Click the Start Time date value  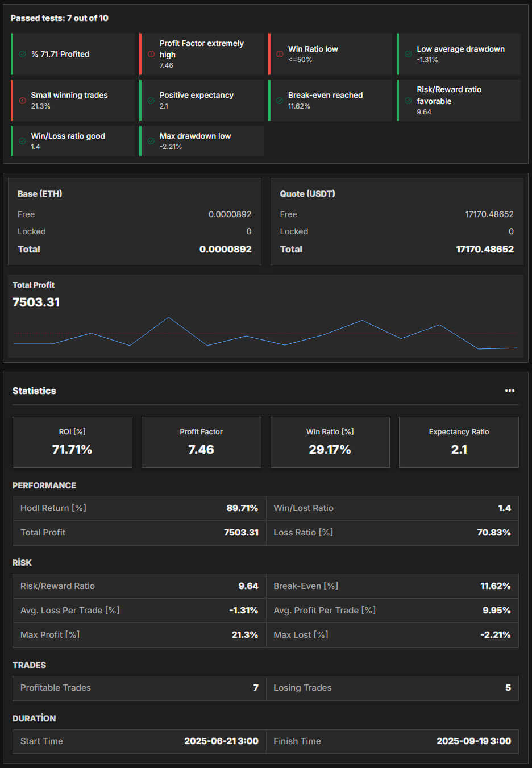(x=221, y=741)
